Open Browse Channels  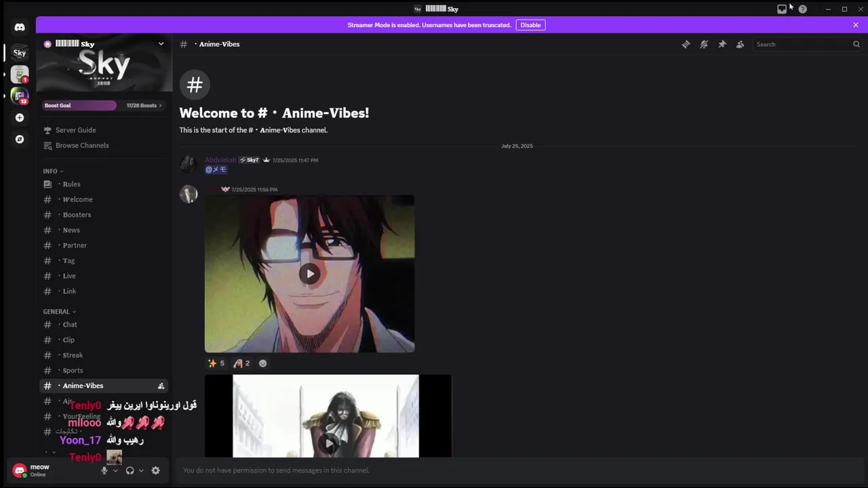(104, 146)
